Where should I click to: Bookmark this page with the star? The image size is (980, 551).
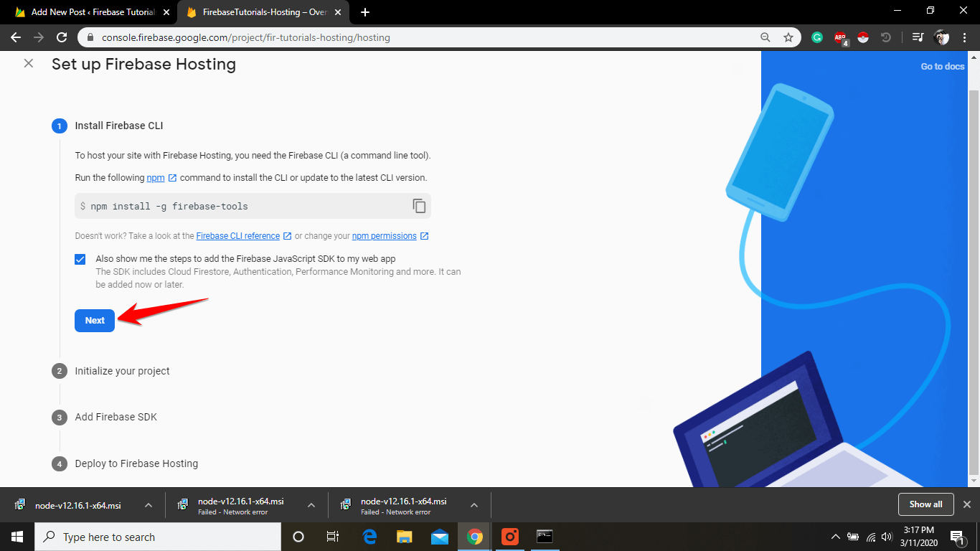point(788,37)
